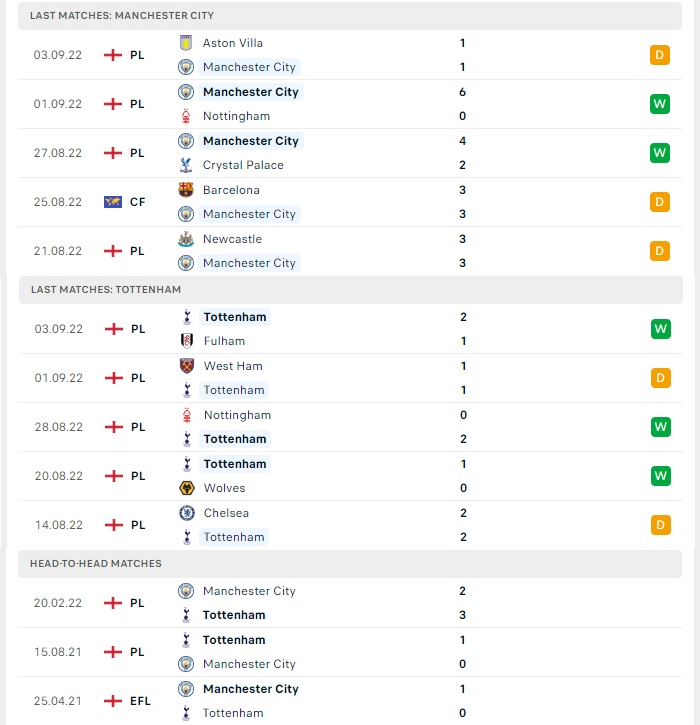
Task: Click the Newcastle club crest icon
Action: 186,239
